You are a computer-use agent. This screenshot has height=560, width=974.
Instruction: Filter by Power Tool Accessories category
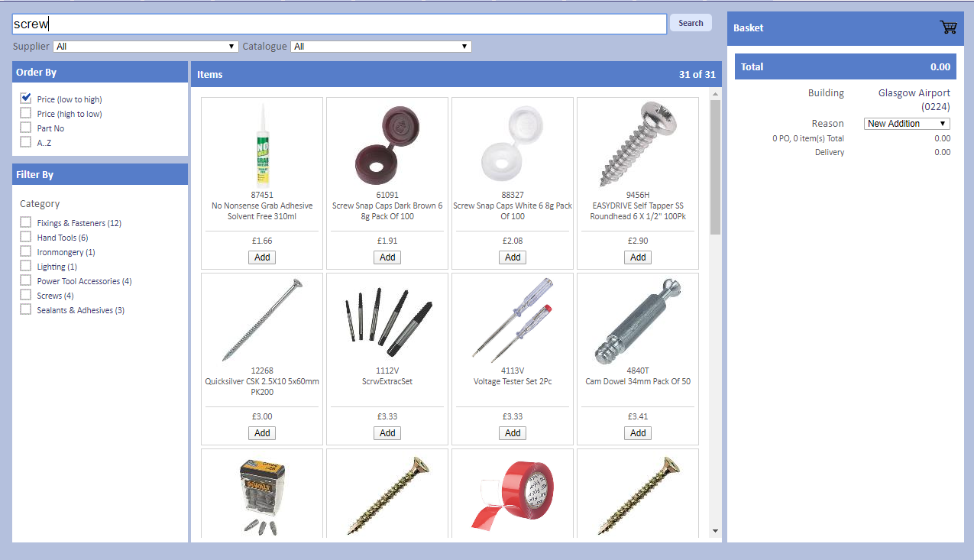point(26,280)
